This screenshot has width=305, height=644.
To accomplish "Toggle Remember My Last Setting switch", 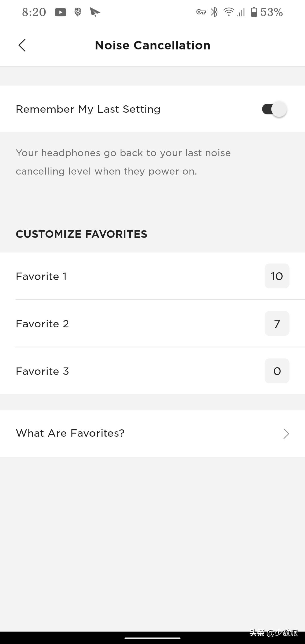I will tap(274, 109).
